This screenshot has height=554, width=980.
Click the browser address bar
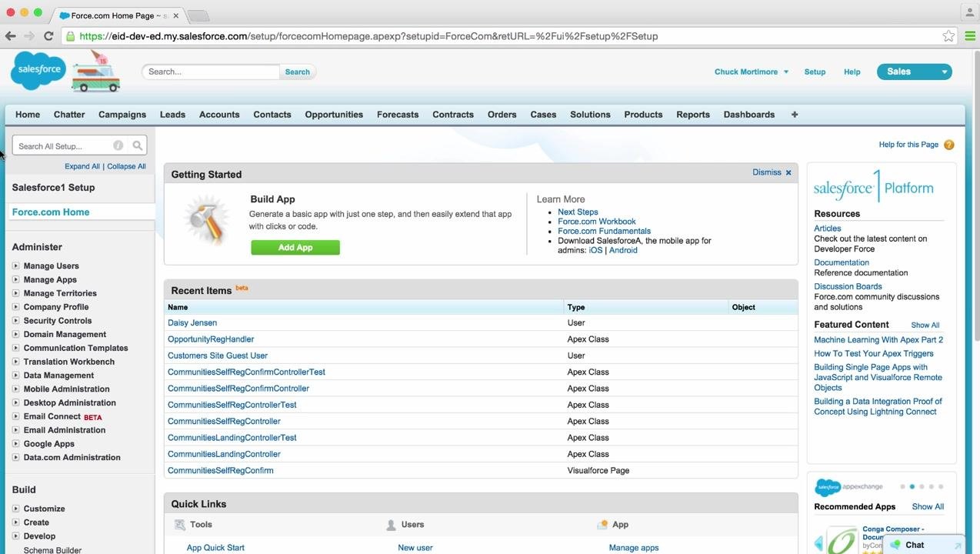(508, 36)
